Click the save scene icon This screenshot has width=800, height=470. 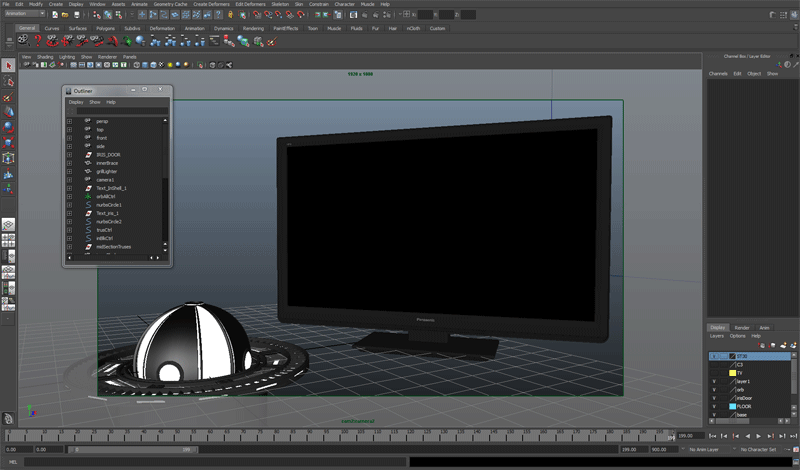point(77,15)
